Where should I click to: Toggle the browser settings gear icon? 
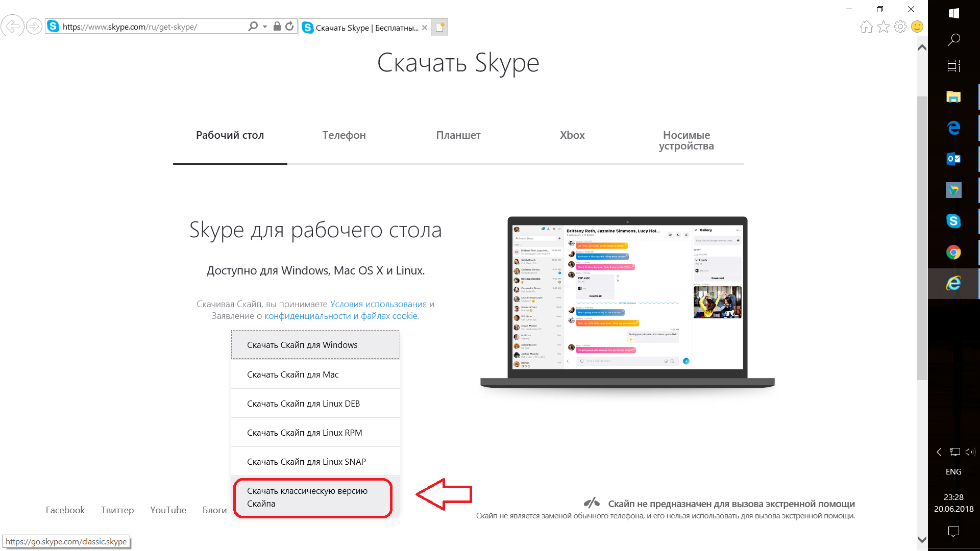(x=900, y=27)
